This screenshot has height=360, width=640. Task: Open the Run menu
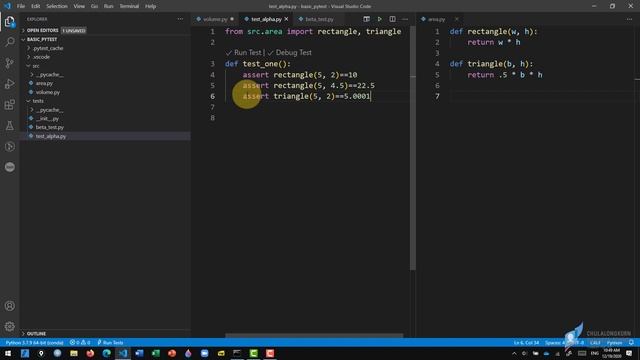(x=108, y=6)
